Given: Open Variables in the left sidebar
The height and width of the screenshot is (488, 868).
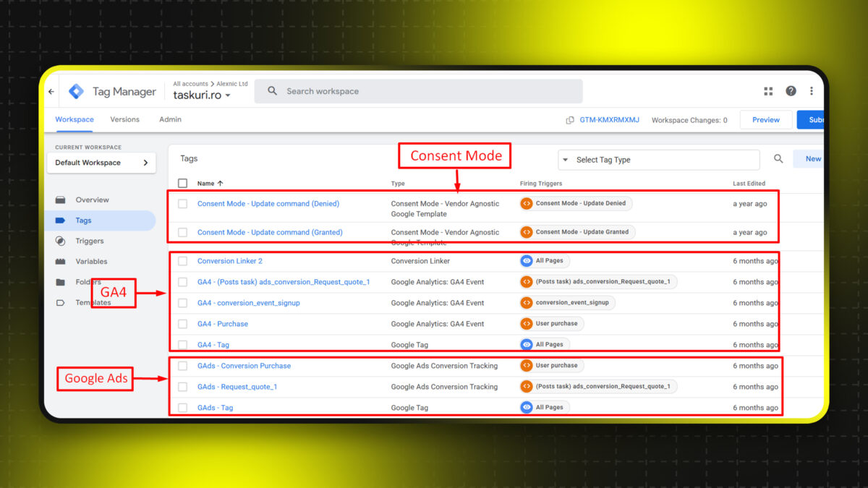Looking at the screenshot, I should tap(91, 262).
